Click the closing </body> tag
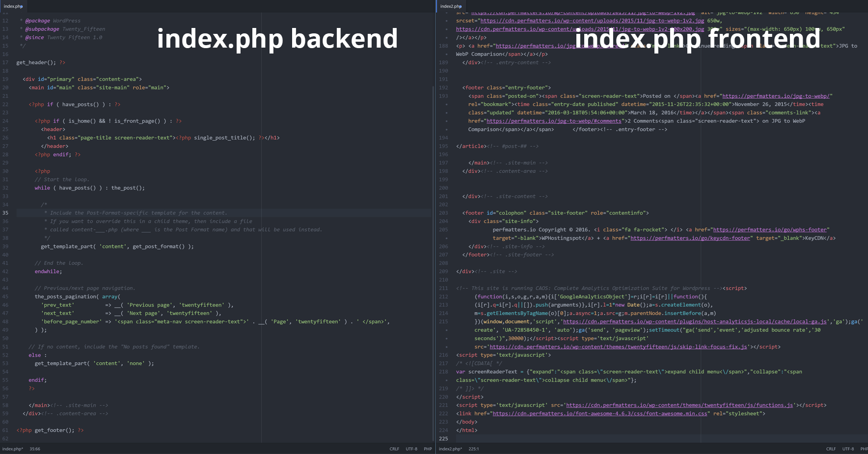The image size is (868, 454). 467,422
